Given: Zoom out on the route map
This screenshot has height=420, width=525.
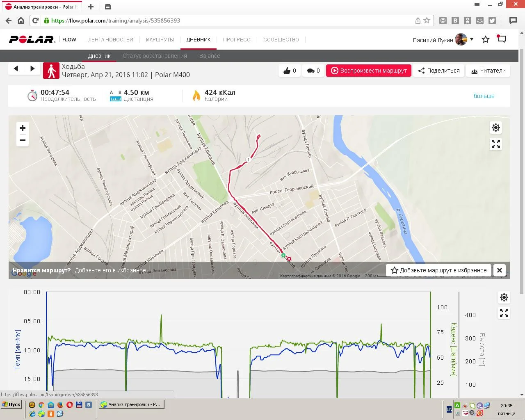Looking at the screenshot, I should pos(23,140).
